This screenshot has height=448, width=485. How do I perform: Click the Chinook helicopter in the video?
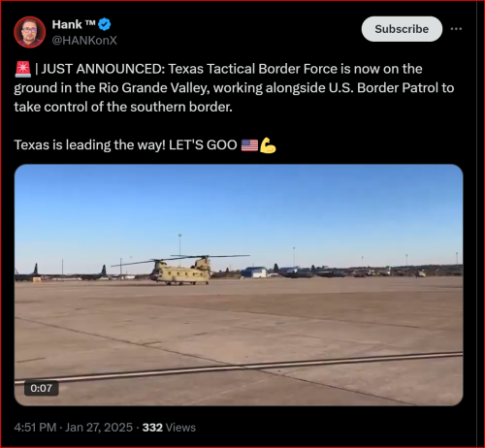click(181, 271)
